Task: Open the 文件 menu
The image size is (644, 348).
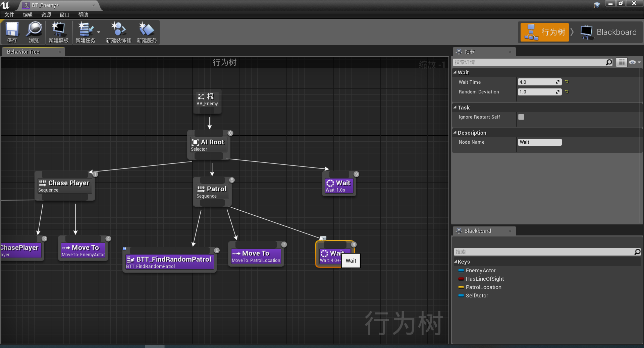Action: (x=9, y=15)
